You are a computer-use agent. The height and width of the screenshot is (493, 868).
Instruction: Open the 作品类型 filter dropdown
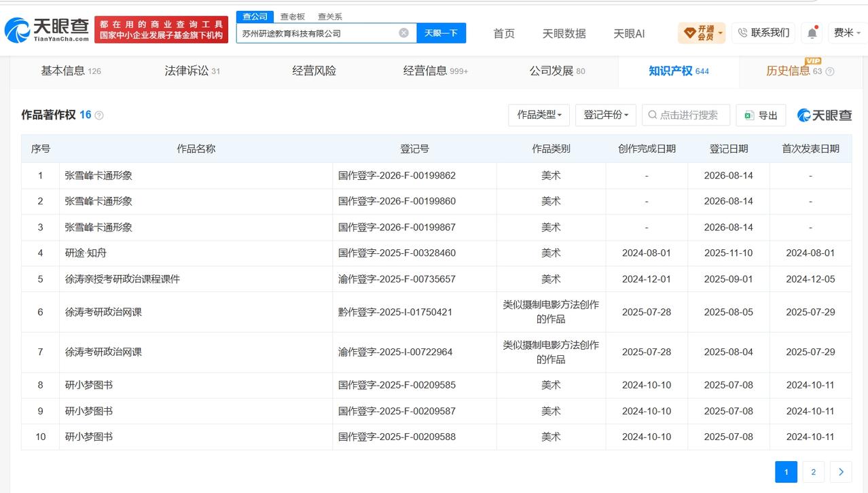point(539,115)
